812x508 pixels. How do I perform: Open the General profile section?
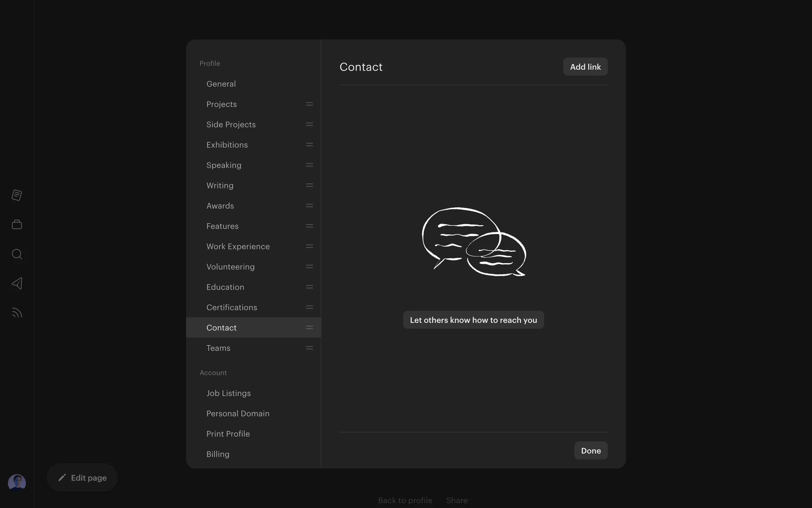point(221,84)
